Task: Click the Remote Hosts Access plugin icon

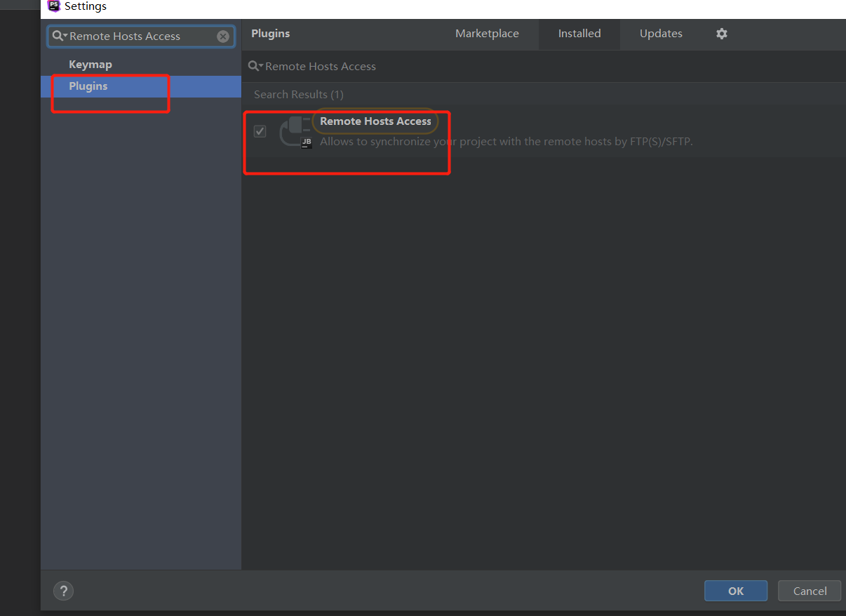Action: click(x=295, y=132)
